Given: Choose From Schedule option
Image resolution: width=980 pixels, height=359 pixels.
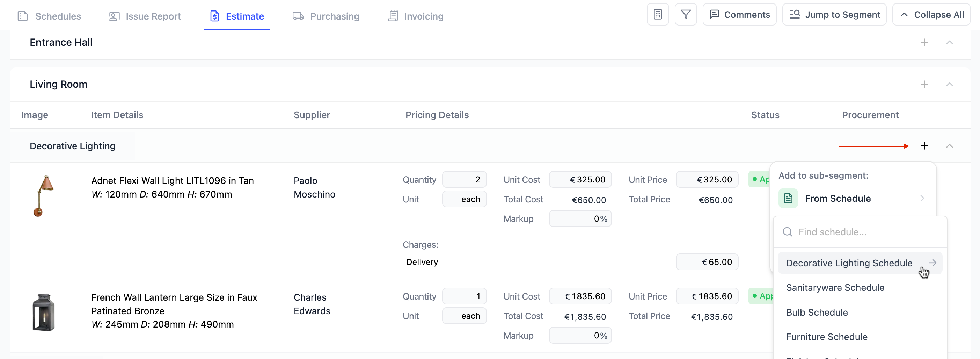Looking at the screenshot, I should tap(853, 198).
